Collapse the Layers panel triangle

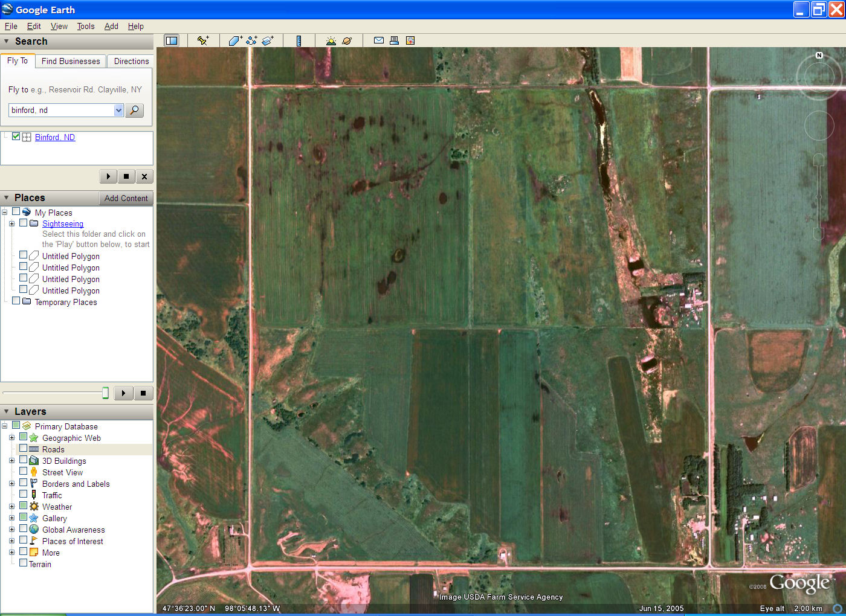[x=6, y=411]
